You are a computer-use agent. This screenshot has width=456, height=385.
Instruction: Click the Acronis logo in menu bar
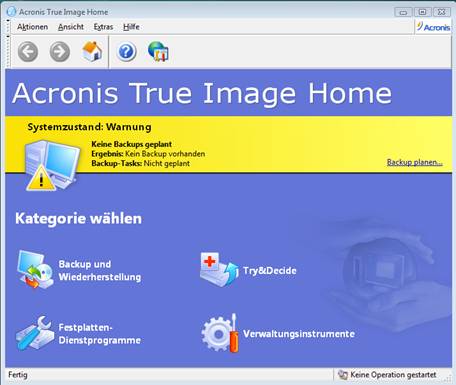(x=433, y=27)
